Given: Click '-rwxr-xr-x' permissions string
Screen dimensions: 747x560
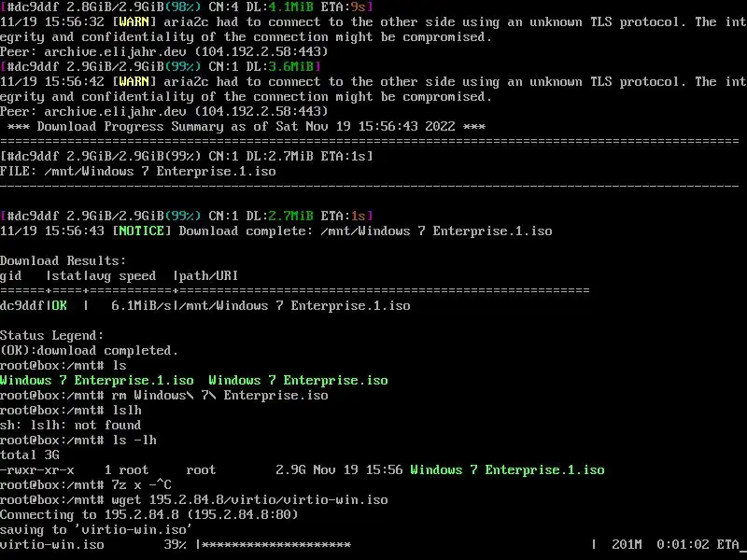Looking at the screenshot, I should coord(37,470).
